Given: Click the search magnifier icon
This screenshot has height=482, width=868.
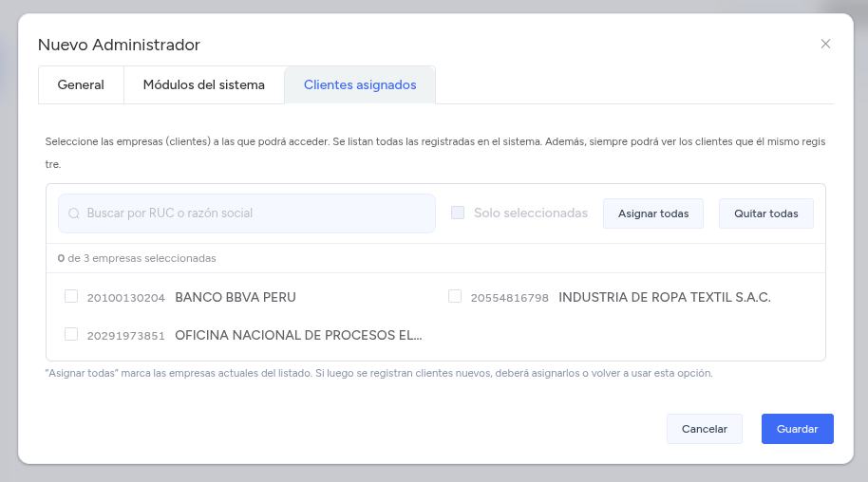Looking at the screenshot, I should click(x=74, y=213).
